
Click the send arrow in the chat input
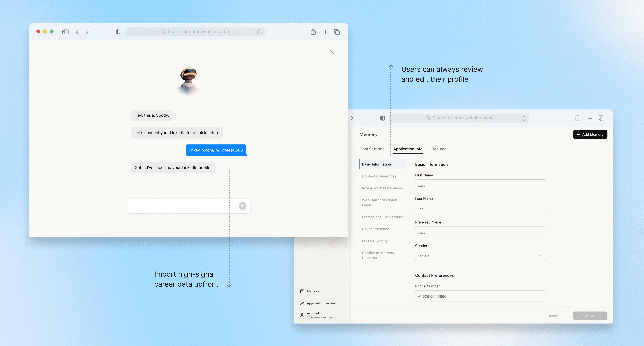(242, 206)
